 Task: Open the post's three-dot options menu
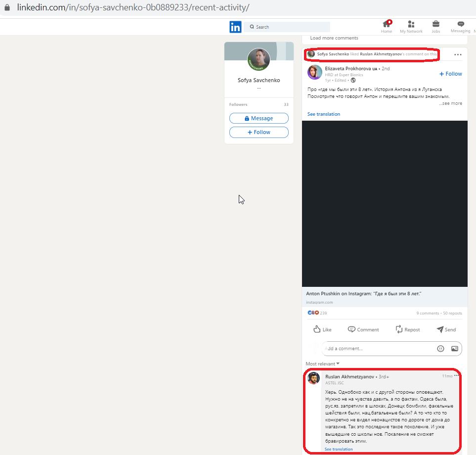(x=458, y=55)
